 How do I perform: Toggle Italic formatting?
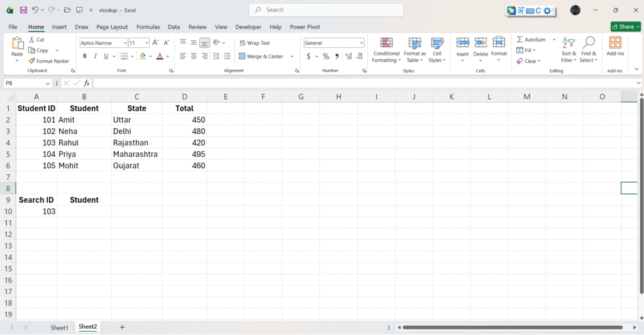pyautogui.click(x=96, y=56)
